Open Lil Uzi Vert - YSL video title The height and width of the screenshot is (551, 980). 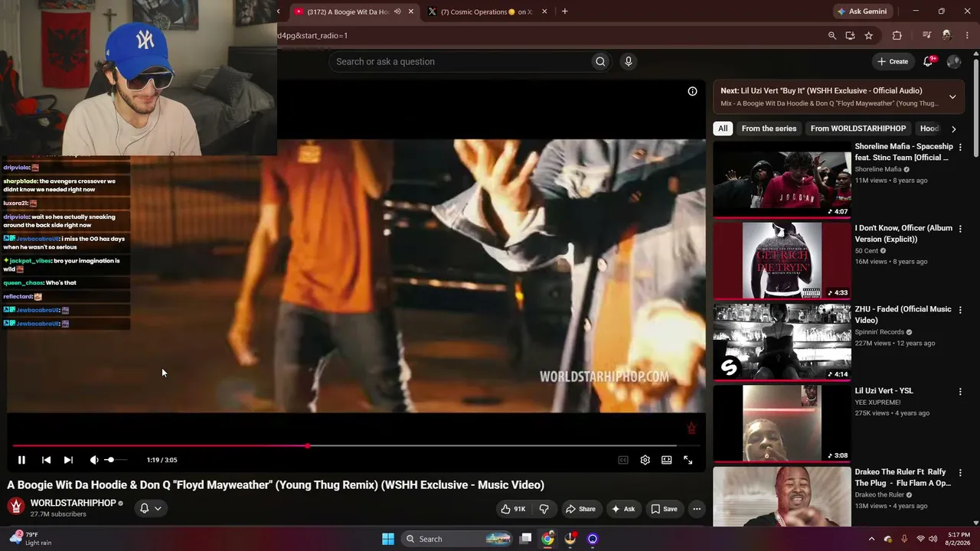click(x=884, y=391)
